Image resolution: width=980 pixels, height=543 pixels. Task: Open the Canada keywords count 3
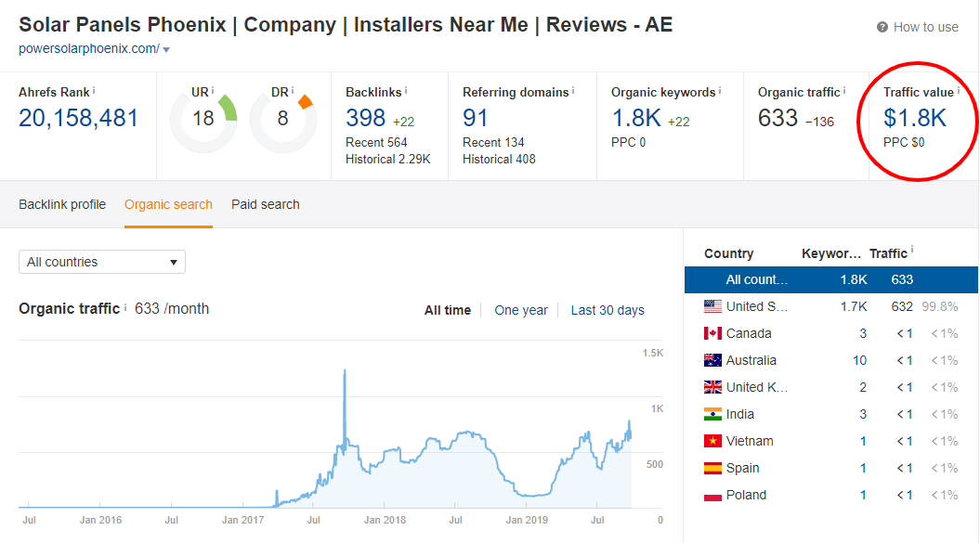coord(863,333)
